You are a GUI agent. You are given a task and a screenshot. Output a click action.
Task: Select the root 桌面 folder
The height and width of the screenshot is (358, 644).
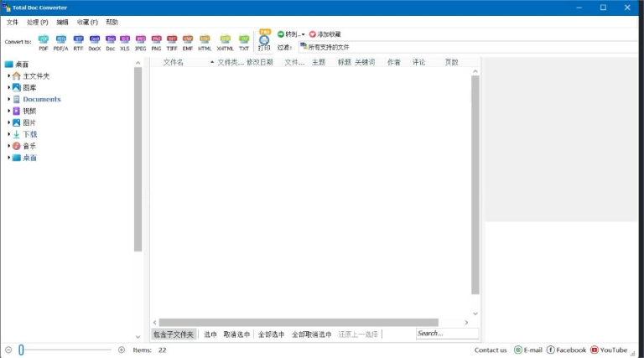(x=21, y=65)
